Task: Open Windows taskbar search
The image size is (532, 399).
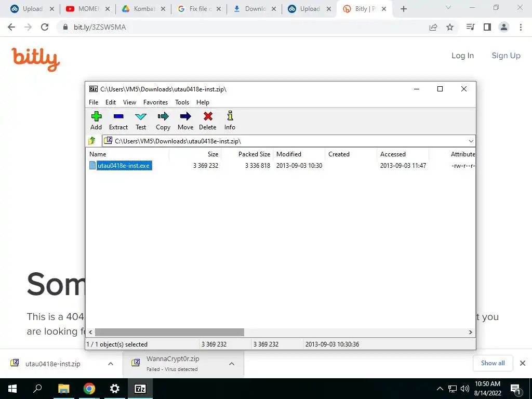Action: (37, 389)
